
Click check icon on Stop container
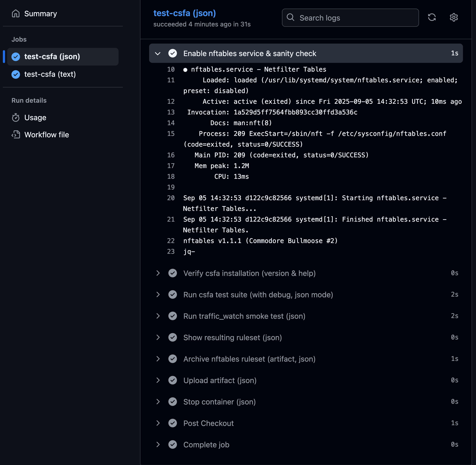(x=173, y=402)
